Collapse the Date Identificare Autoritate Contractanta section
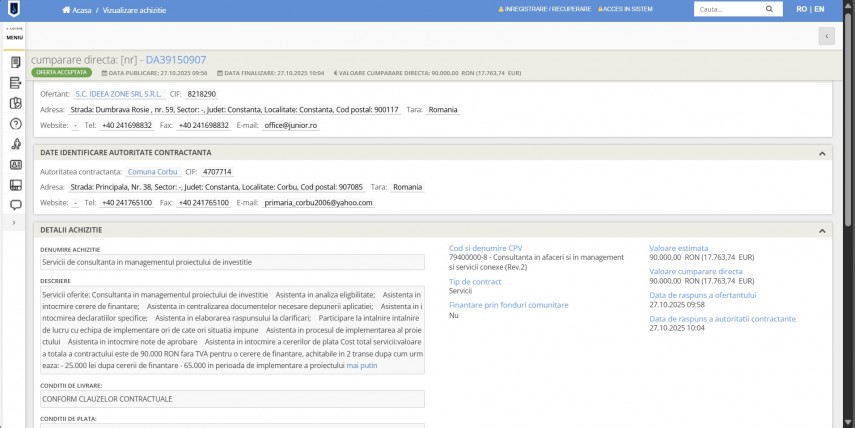This screenshot has width=855, height=428. (x=821, y=153)
